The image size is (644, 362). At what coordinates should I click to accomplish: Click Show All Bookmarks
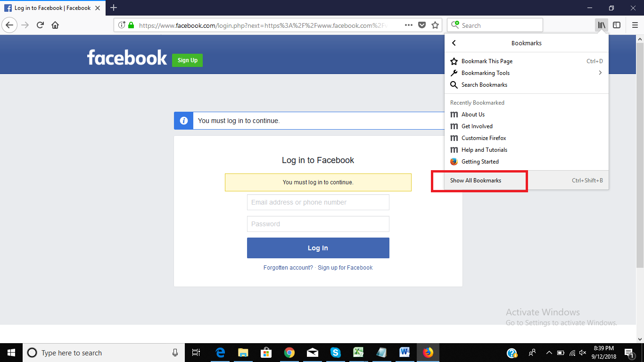527,181
